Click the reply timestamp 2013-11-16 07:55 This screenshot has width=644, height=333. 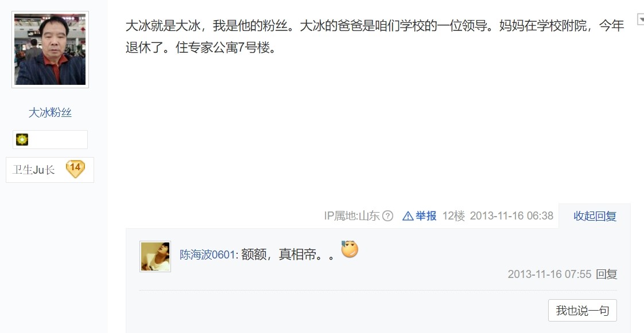549,274
